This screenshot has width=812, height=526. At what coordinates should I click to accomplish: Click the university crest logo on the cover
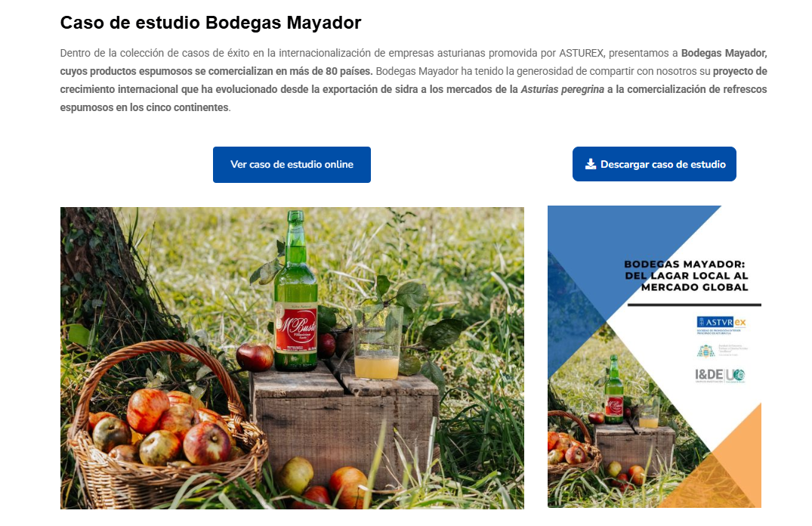tap(705, 351)
